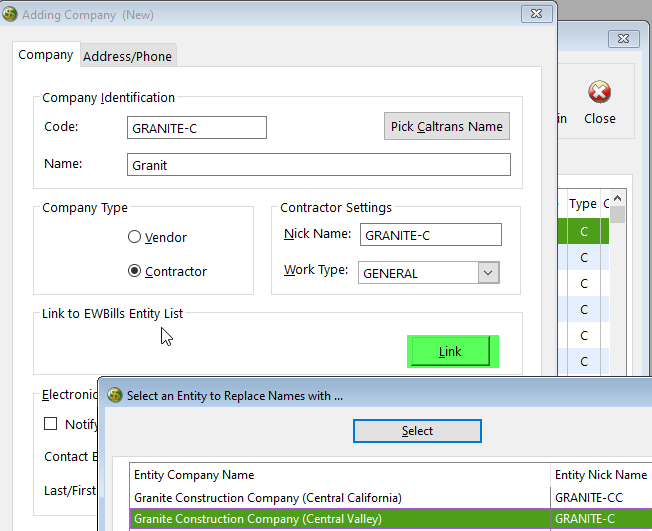Close the background window with X button
The height and width of the screenshot is (531, 652).
pyautogui.click(x=623, y=39)
